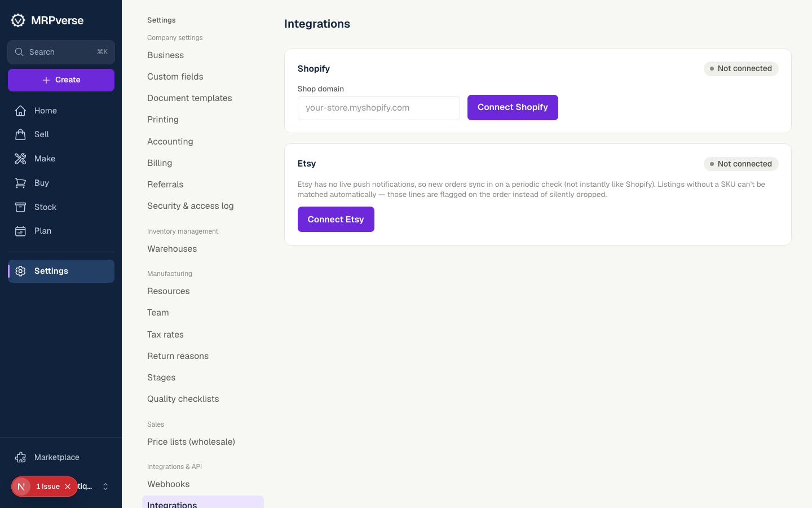Click Etsy Not connected status badge

[x=741, y=164]
